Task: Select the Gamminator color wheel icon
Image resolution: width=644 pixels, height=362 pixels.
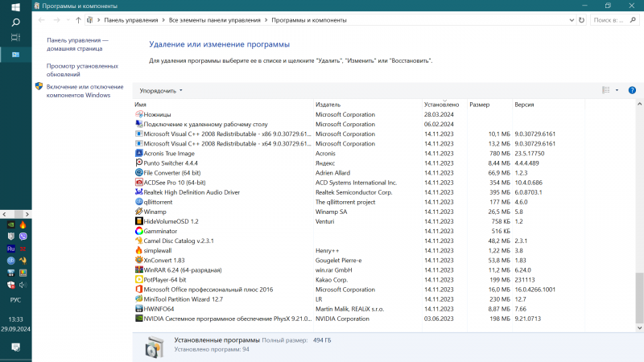Action: pyautogui.click(x=138, y=231)
